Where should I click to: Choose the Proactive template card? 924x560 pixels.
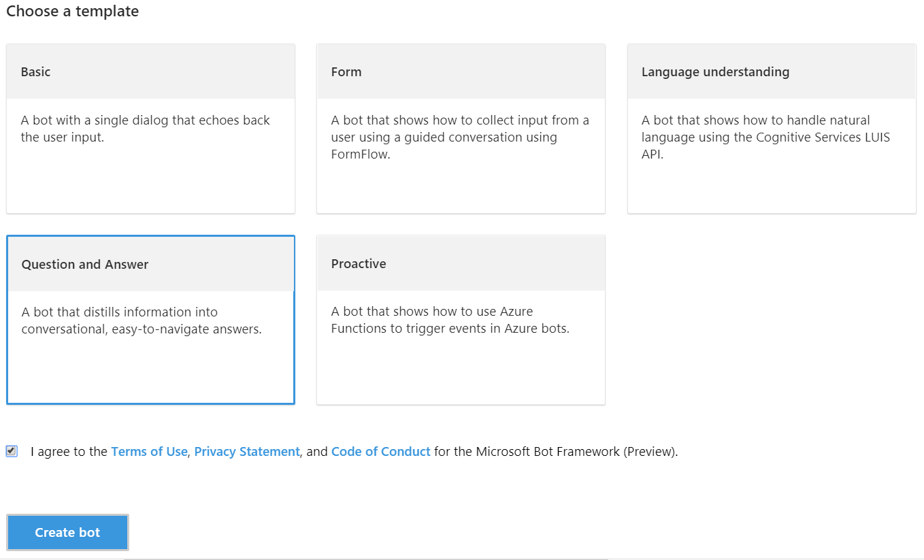pos(461,320)
